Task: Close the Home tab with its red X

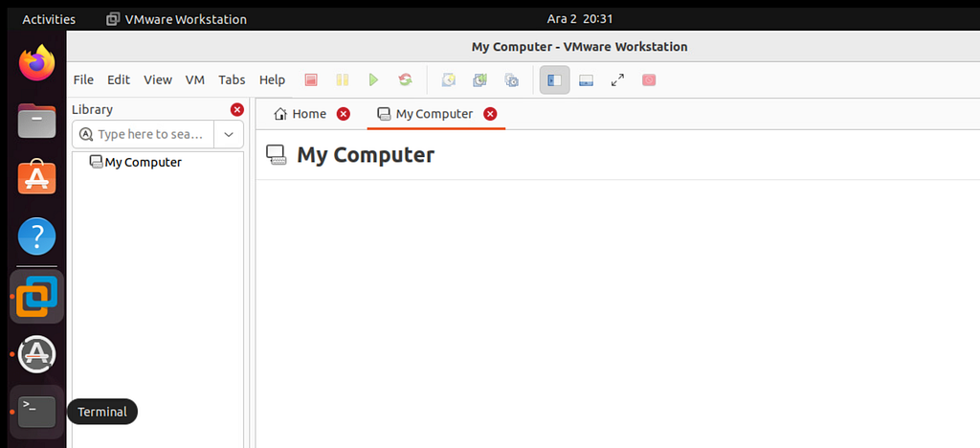Action: 344,114
